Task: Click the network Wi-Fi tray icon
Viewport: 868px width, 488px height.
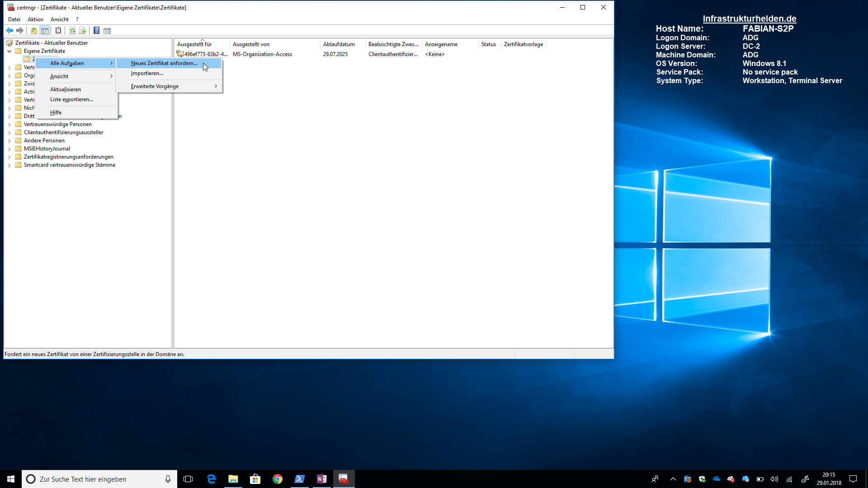Action: (x=789, y=479)
